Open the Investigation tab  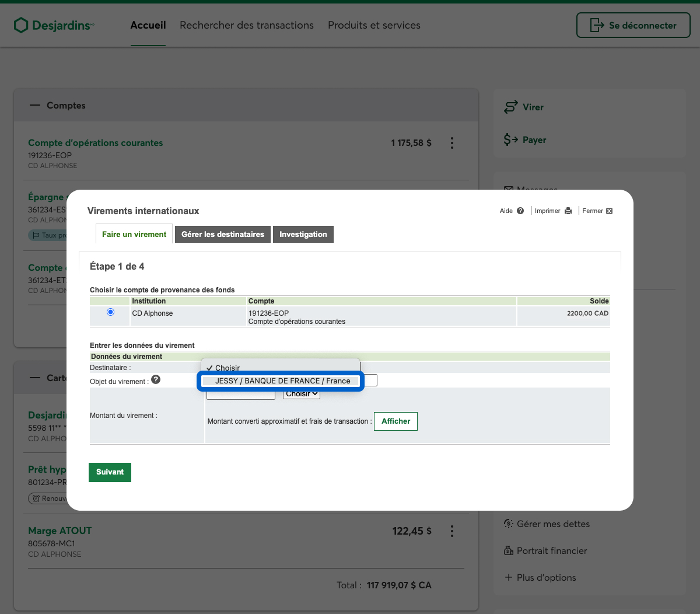pos(303,234)
